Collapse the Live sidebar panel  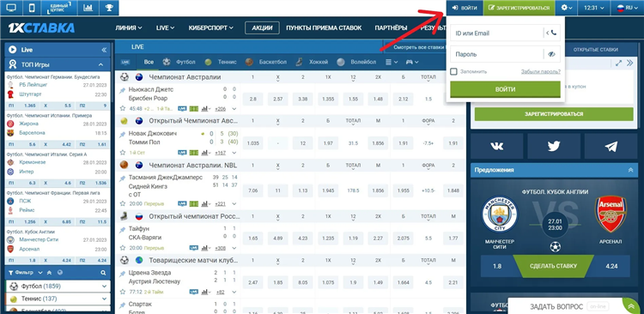(x=104, y=50)
